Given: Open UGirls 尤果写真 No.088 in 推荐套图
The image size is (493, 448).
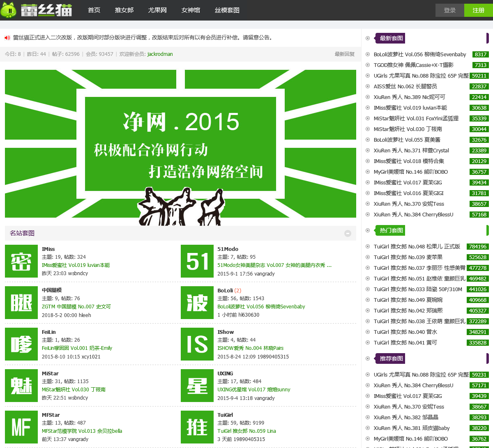Looking at the screenshot, I should point(421,374).
